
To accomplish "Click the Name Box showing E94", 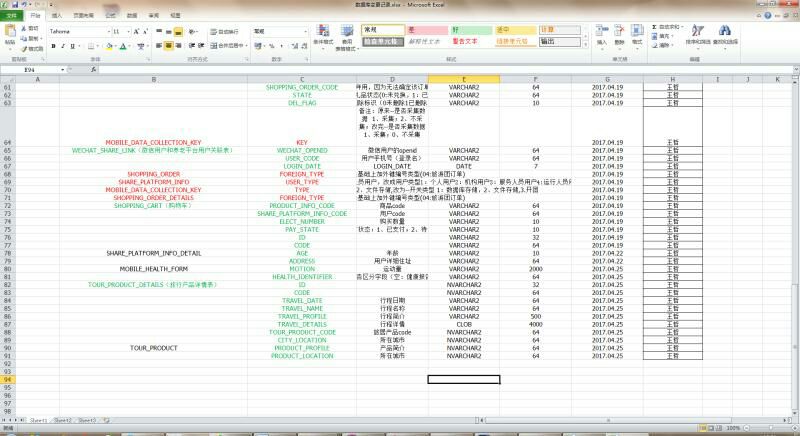I will [x=30, y=69].
